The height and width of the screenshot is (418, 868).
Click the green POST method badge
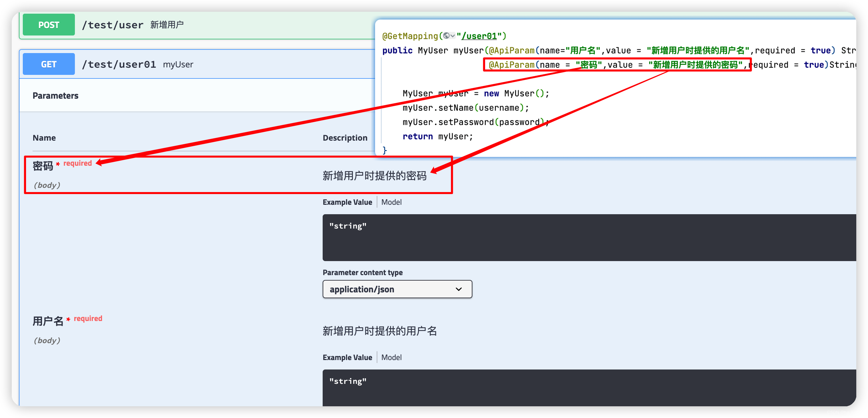[49, 25]
